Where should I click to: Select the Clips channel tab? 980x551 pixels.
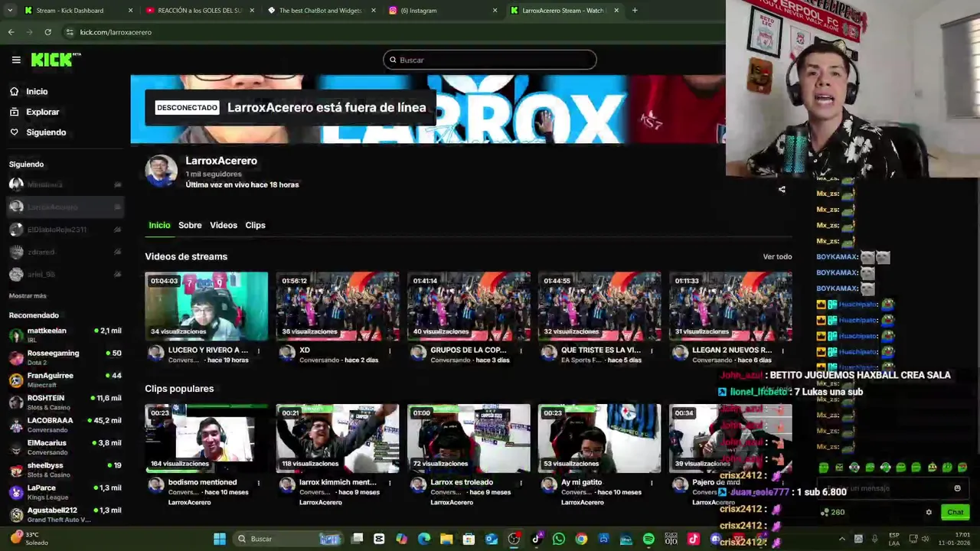(255, 225)
